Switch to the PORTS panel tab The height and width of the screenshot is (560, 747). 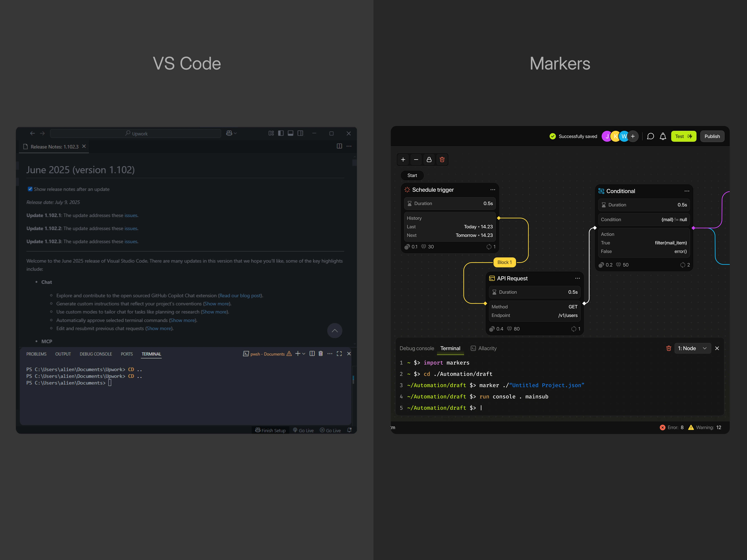(x=127, y=354)
